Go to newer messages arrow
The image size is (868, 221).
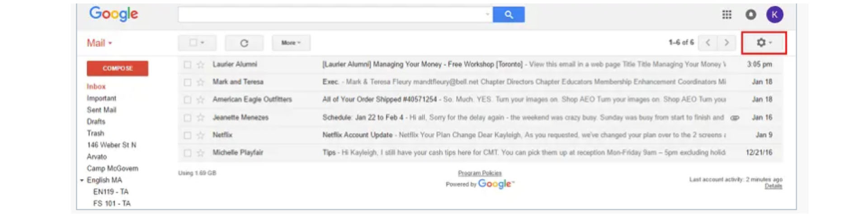(x=708, y=43)
